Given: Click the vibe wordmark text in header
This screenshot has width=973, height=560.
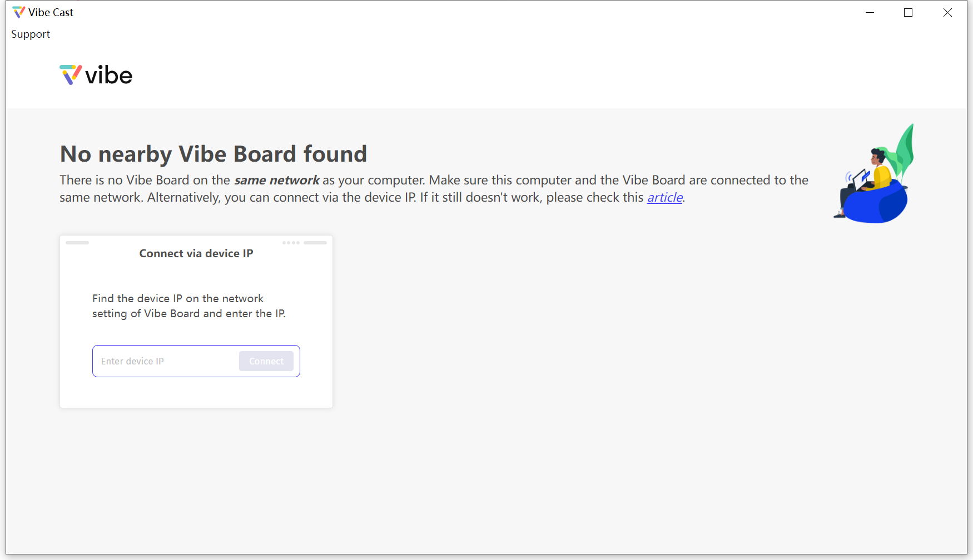Looking at the screenshot, I should tap(109, 76).
